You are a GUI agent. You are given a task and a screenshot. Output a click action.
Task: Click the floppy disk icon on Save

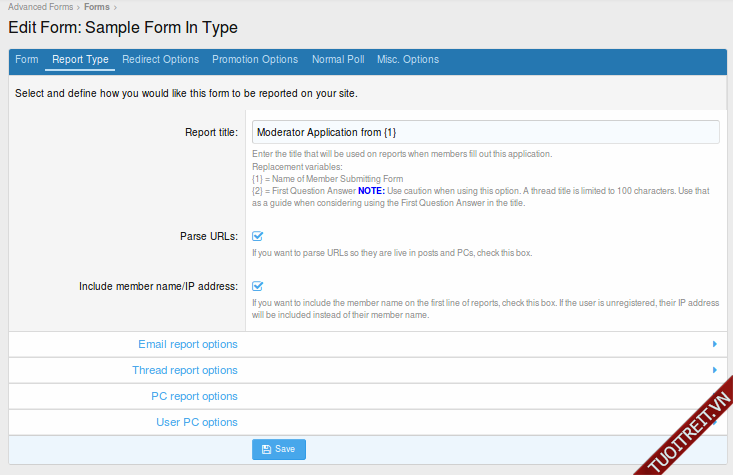coord(266,450)
